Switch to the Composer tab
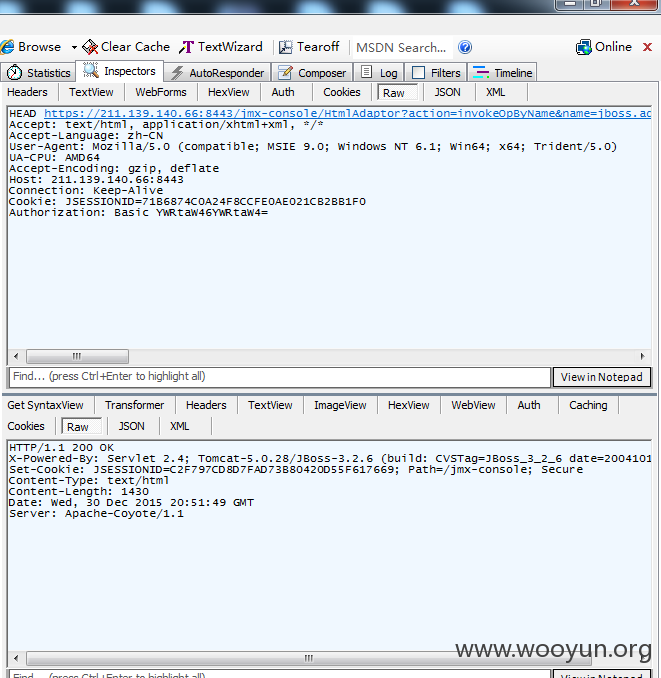The height and width of the screenshot is (678, 661). click(x=312, y=73)
